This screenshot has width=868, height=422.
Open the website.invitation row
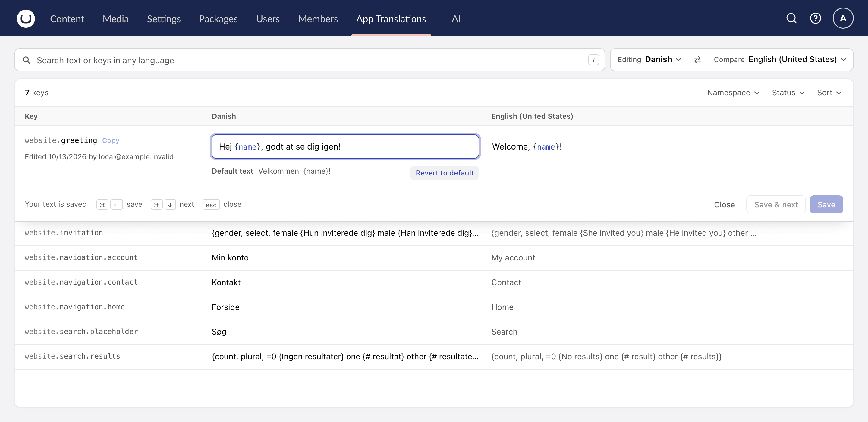[434, 233]
